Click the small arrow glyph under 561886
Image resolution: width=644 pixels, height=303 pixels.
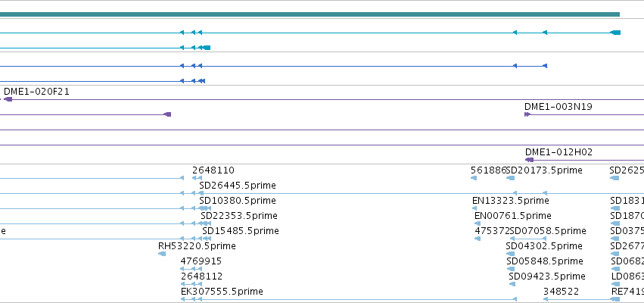(474, 178)
